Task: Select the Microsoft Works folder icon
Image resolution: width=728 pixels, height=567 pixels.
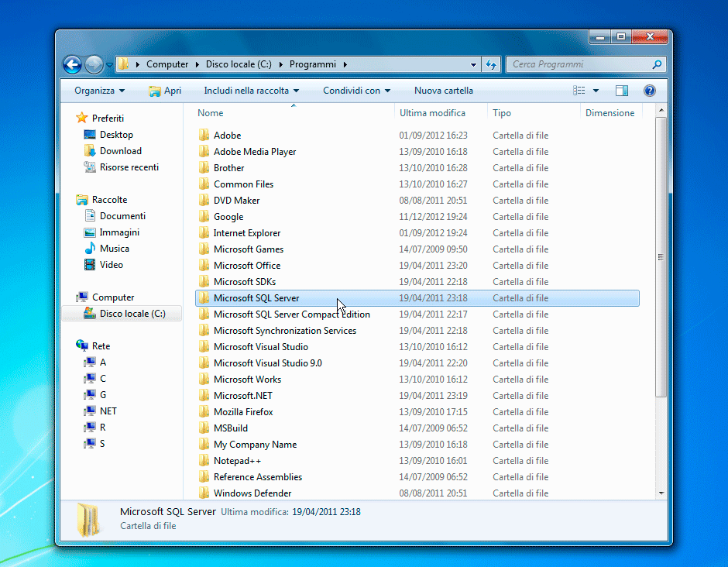Action: [204, 379]
